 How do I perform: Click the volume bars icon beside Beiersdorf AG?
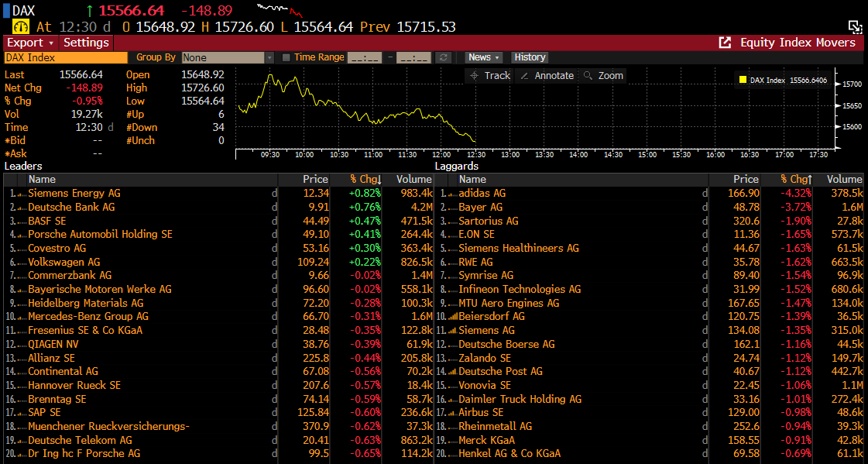pos(452,317)
